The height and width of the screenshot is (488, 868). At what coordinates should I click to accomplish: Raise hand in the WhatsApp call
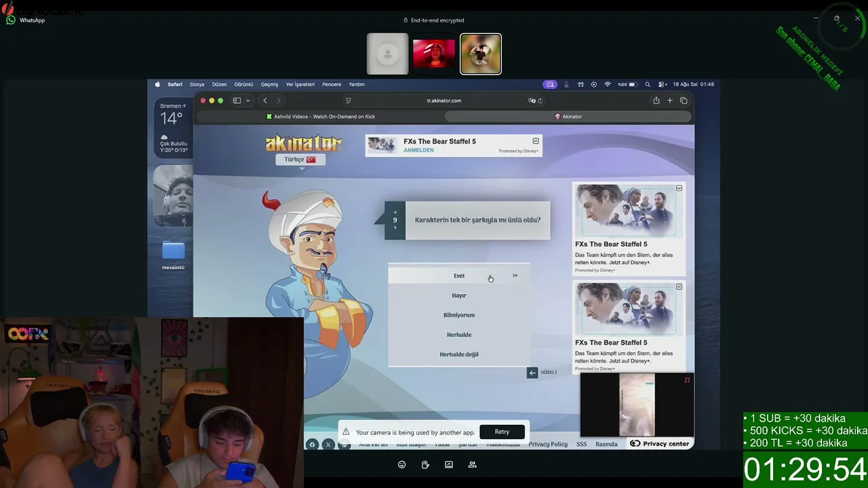click(425, 465)
